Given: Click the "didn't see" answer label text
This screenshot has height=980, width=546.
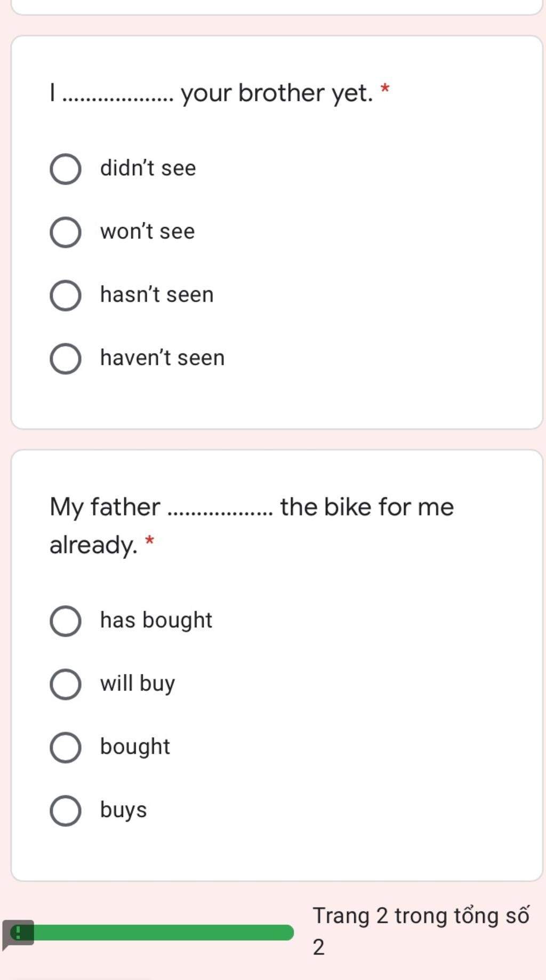Looking at the screenshot, I should [x=148, y=168].
